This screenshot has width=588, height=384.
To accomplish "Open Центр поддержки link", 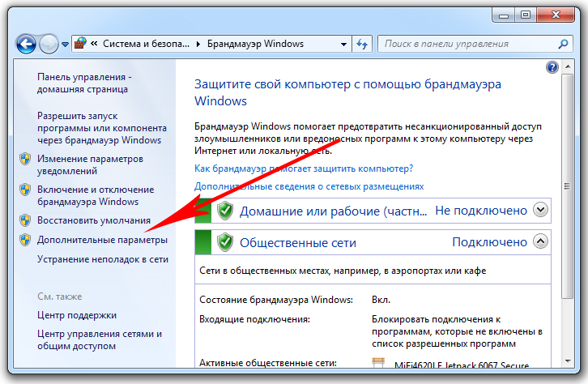I will 77,314.
